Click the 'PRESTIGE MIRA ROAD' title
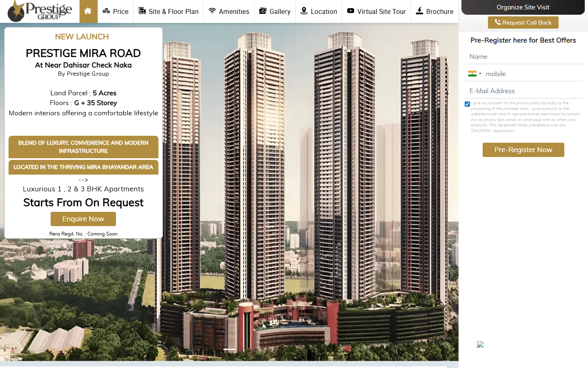The width and height of the screenshot is (588, 368). tap(83, 53)
